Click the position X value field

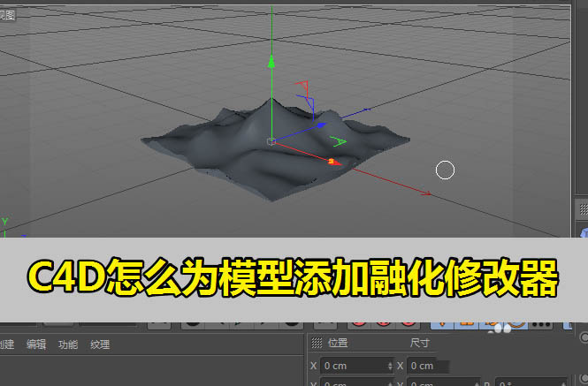point(354,366)
